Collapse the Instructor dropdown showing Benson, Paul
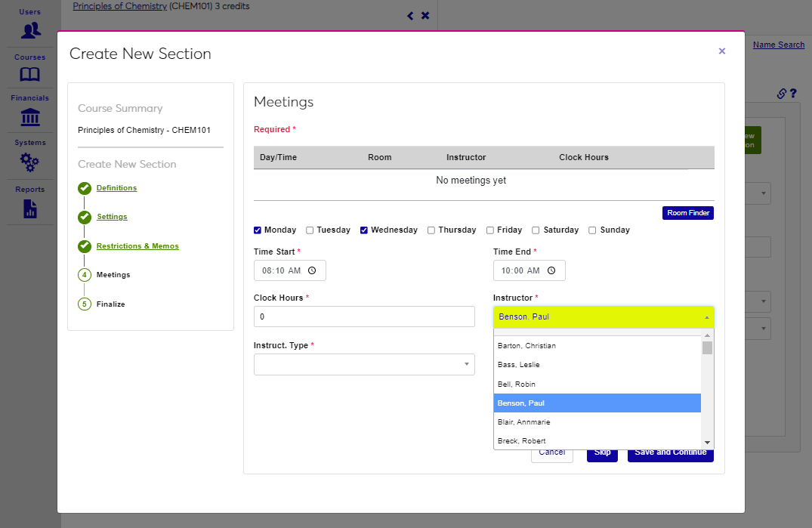The image size is (812, 528). click(603, 317)
